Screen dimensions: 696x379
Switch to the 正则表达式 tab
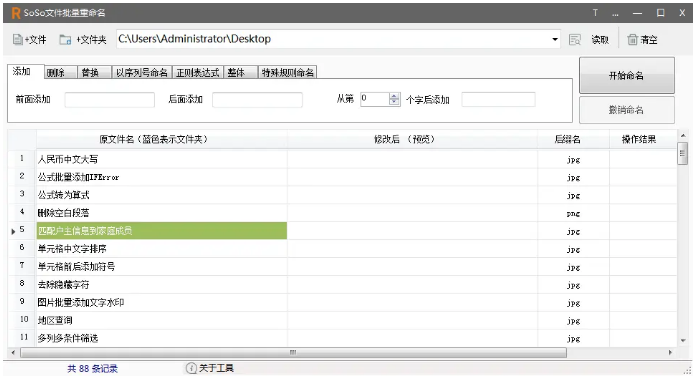click(197, 72)
